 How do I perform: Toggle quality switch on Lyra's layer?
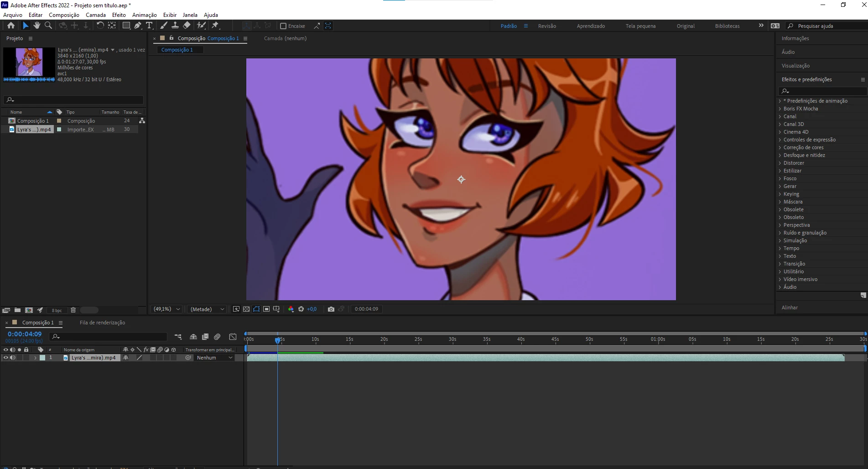(x=140, y=358)
